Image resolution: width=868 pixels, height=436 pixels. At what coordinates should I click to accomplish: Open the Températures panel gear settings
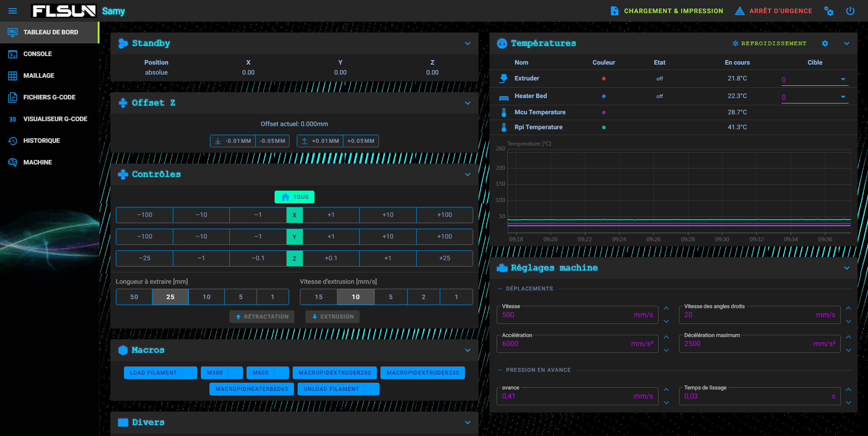click(x=825, y=43)
